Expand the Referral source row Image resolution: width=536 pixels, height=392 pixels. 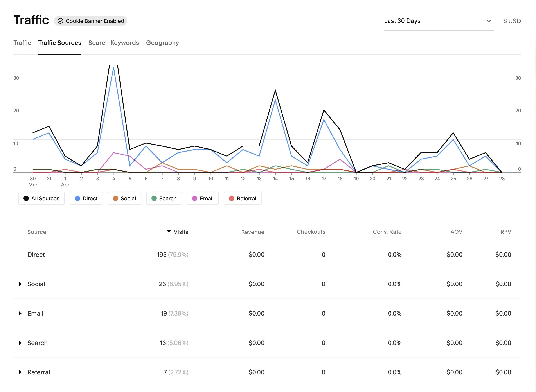point(20,372)
